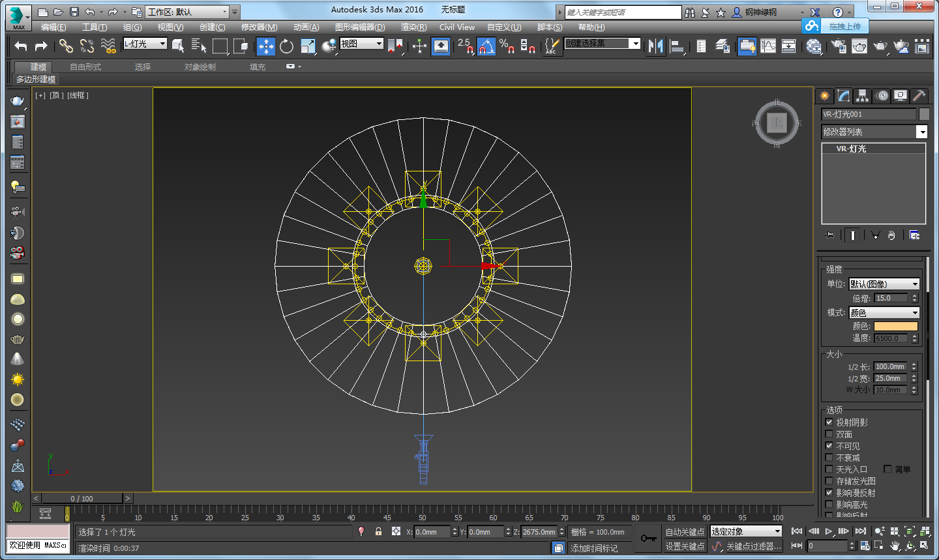Choose Rectangular Selection Region tool

[220, 46]
